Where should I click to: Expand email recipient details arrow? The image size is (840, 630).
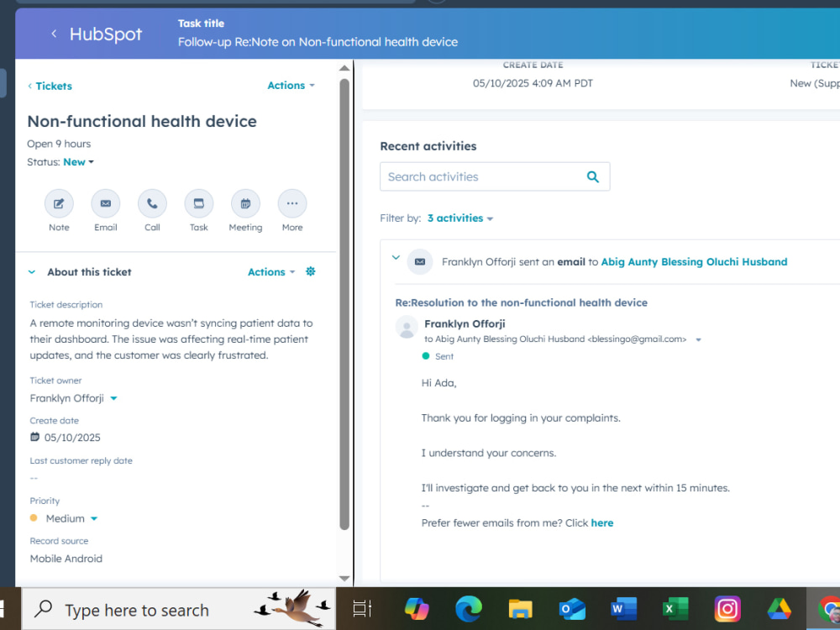(698, 339)
